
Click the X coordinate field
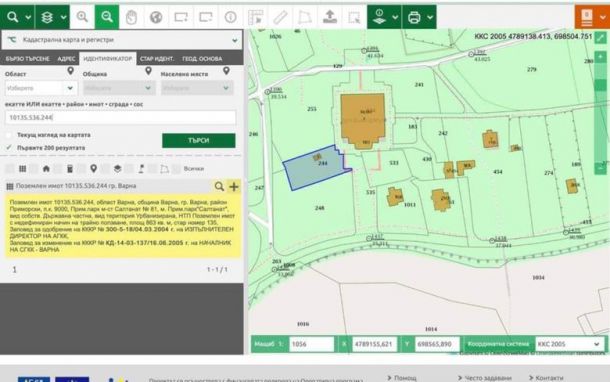pyautogui.click(x=374, y=344)
